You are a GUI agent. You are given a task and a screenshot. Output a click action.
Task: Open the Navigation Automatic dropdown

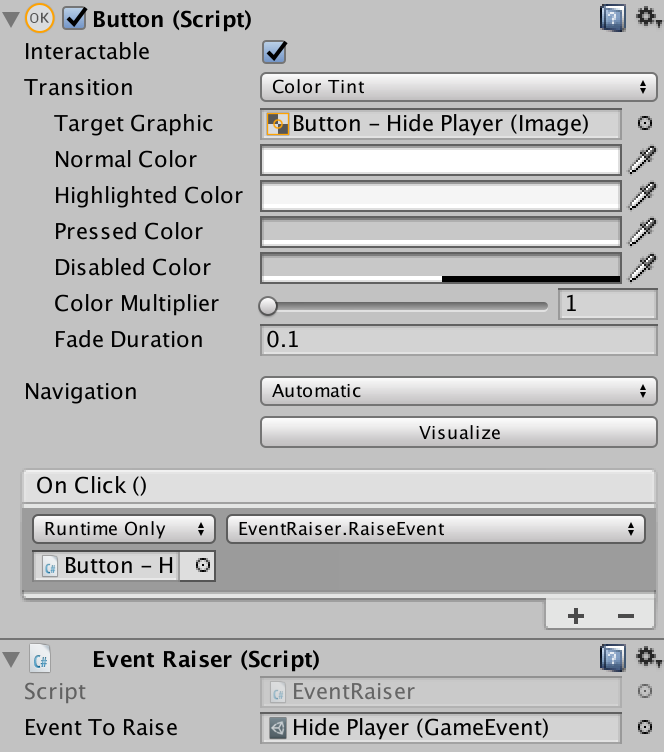pyautogui.click(x=458, y=391)
